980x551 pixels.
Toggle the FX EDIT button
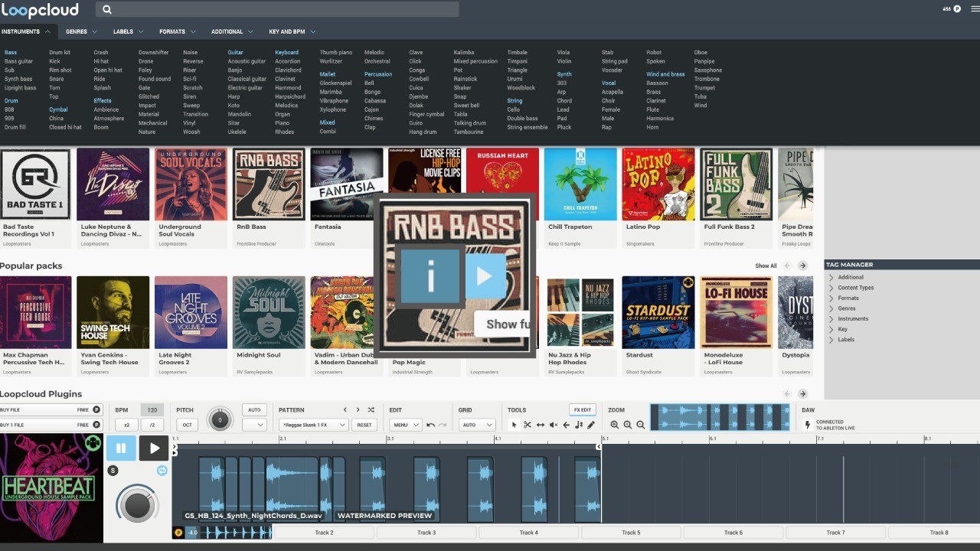coord(583,409)
